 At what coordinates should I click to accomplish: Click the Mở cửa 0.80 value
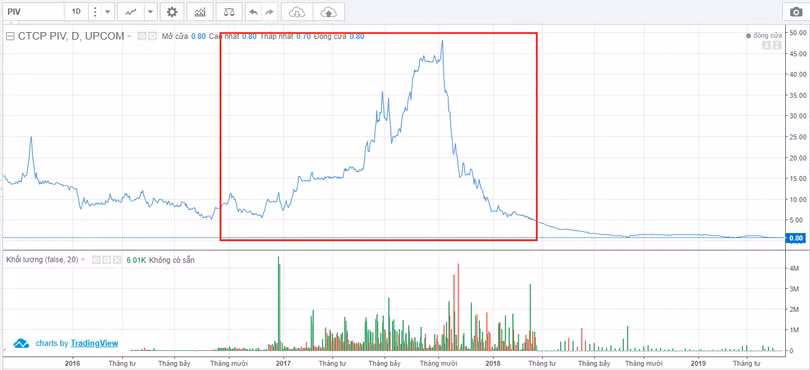[198, 37]
